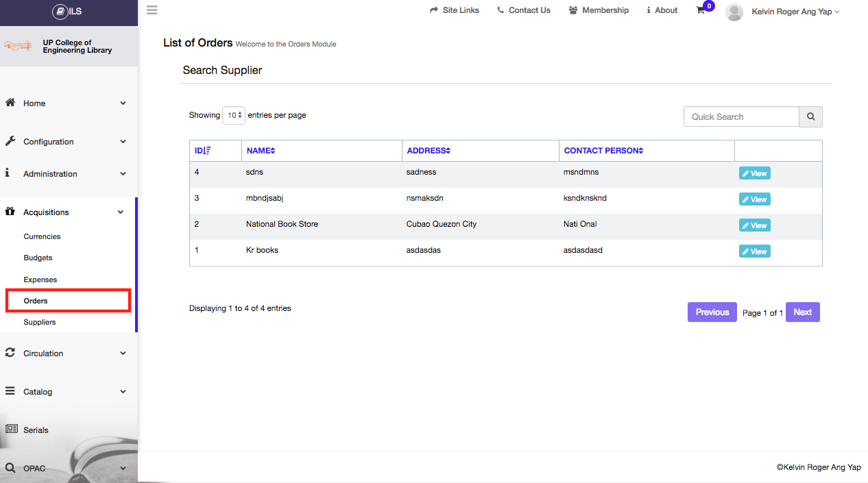Expand the Circulation sidebar section
868x483 pixels.
tap(66, 354)
